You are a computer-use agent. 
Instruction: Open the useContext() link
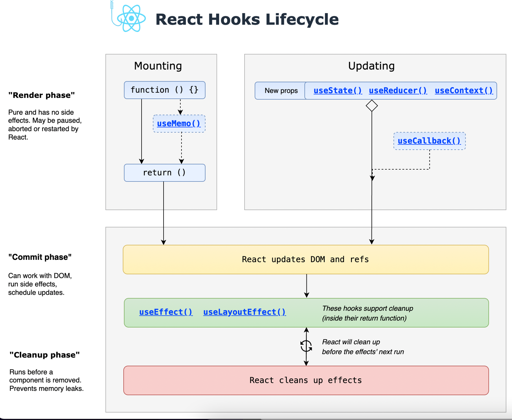(464, 91)
